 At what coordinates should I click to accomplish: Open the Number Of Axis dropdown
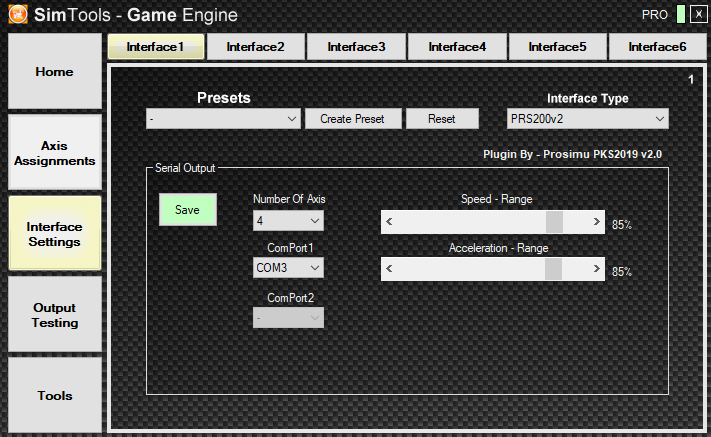point(288,221)
